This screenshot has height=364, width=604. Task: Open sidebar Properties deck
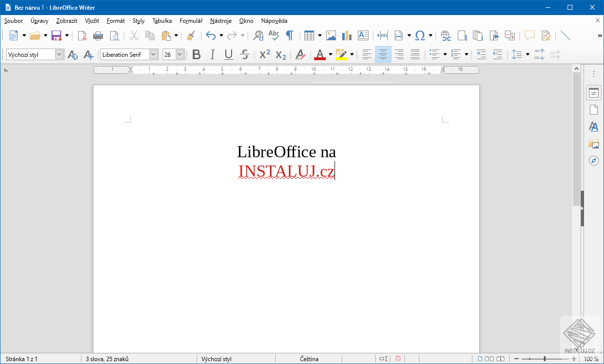594,93
